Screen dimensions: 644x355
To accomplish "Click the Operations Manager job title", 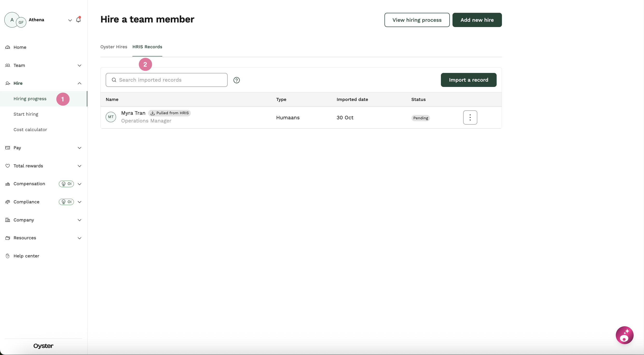I will tap(146, 121).
